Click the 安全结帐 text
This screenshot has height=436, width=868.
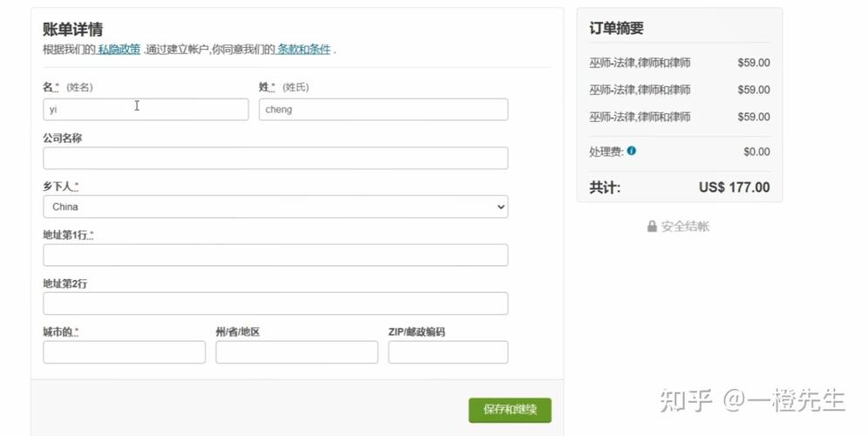point(685,226)
